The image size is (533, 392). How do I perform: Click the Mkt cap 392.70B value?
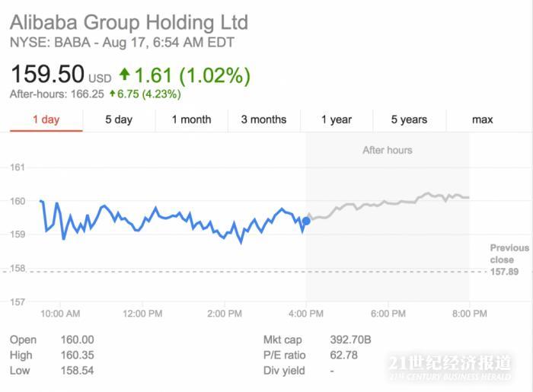[353, 340]
